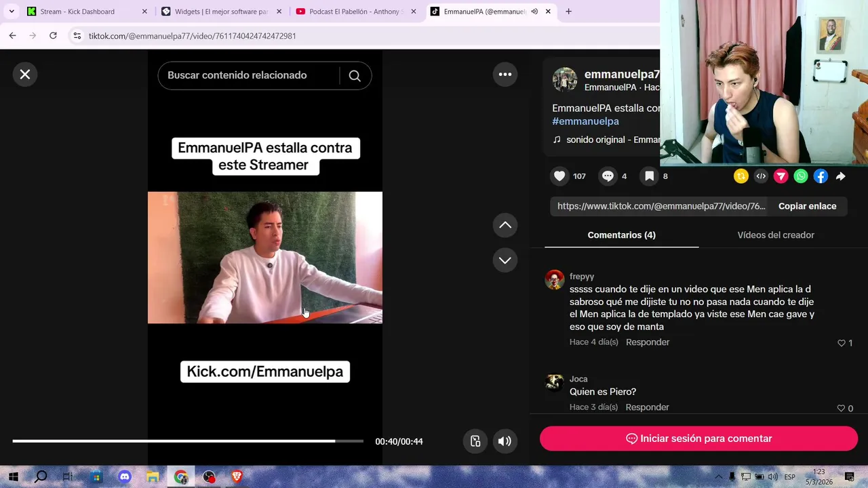Like the video with the heart icon

point(559,176)
